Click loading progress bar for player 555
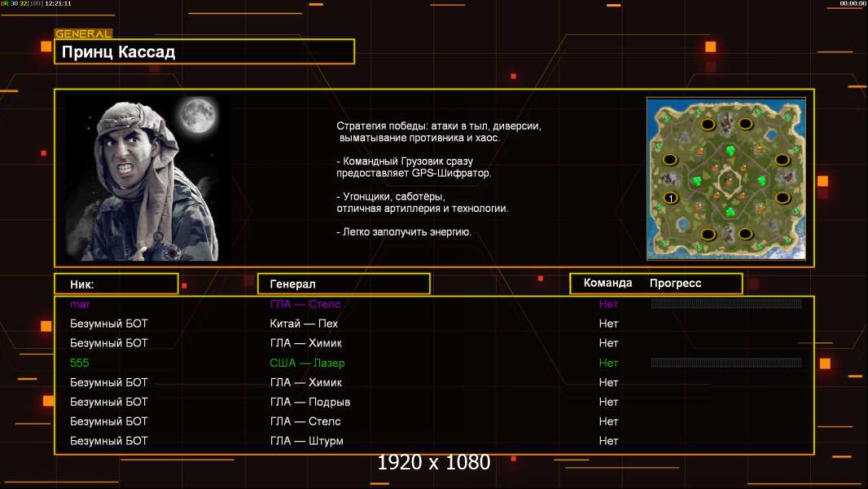Viewport: 868px width, 489px height. pyautogui.click(x=726, y=363)
